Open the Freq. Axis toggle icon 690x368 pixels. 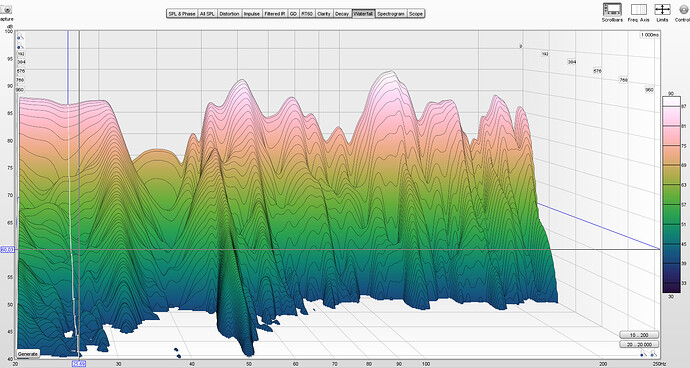639,9
